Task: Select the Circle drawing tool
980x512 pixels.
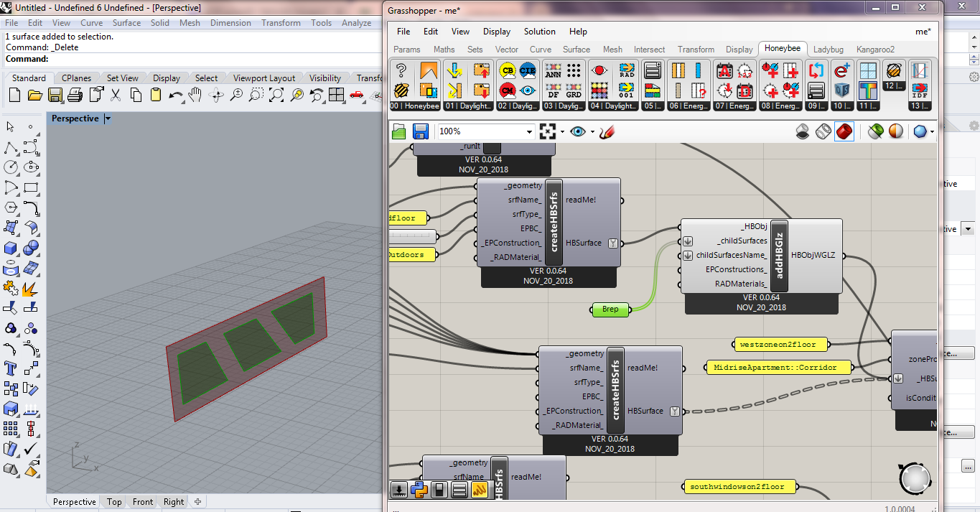Action: click(x=11, y=167)
